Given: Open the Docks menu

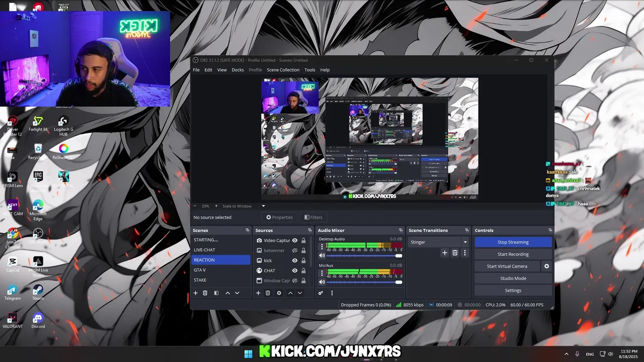Looking at the screenshot, I should coord(237,70).
